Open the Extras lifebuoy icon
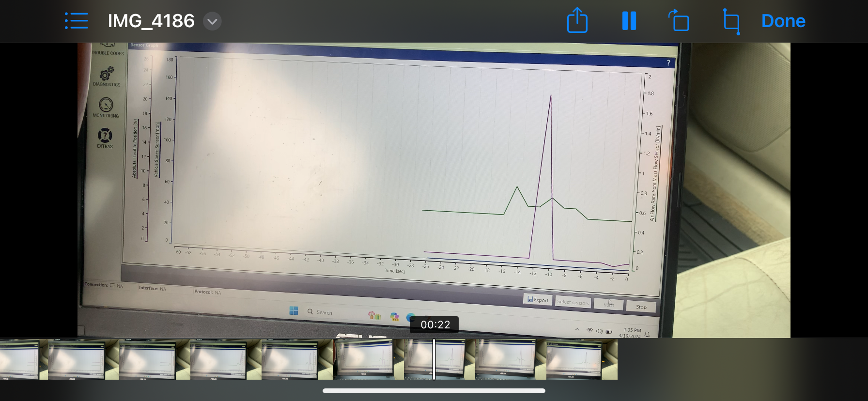This screenshot has width=868, height=401. tap(105, 136)
